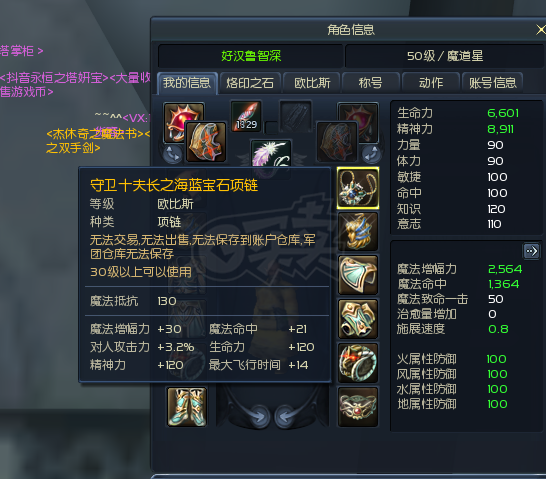Toggle right weapon set swap arrows
This screenshot has height=479, width=546.
pyautogui.click(x=372, y=154)
